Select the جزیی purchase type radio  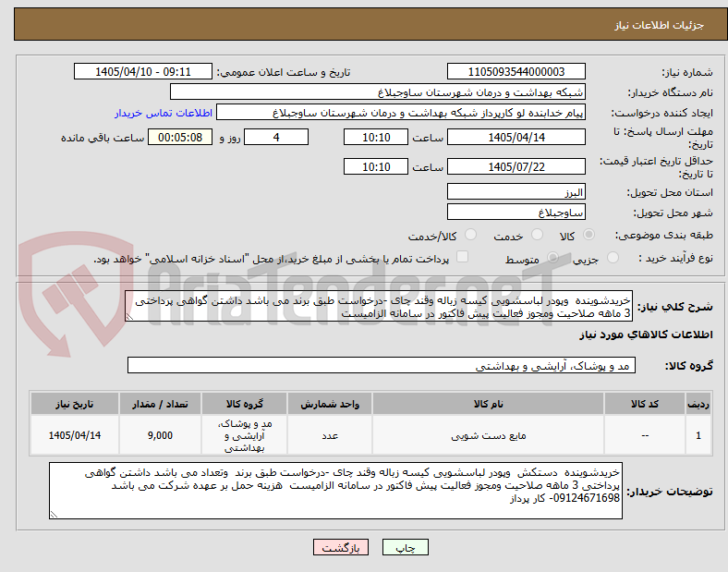(613, 258)
